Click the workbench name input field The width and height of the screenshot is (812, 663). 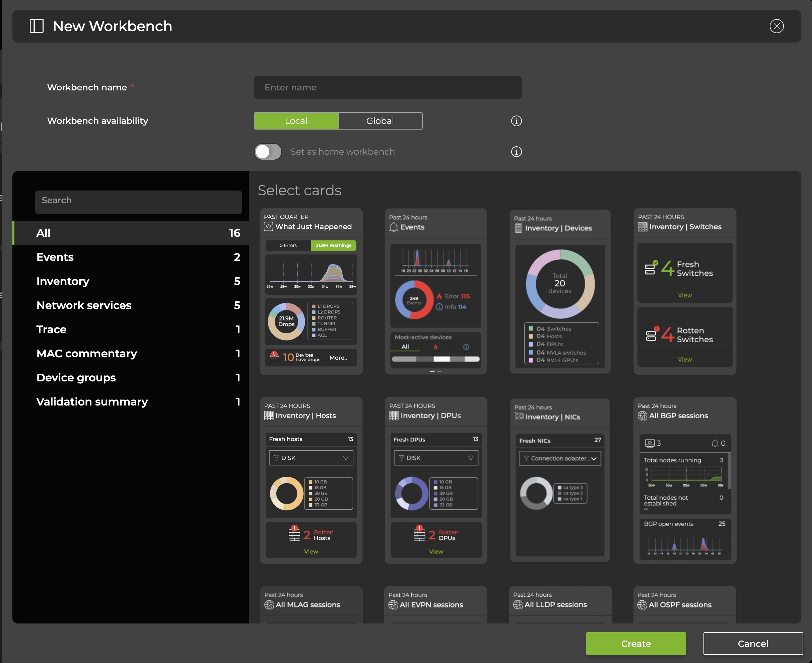(x=387, y=87)
